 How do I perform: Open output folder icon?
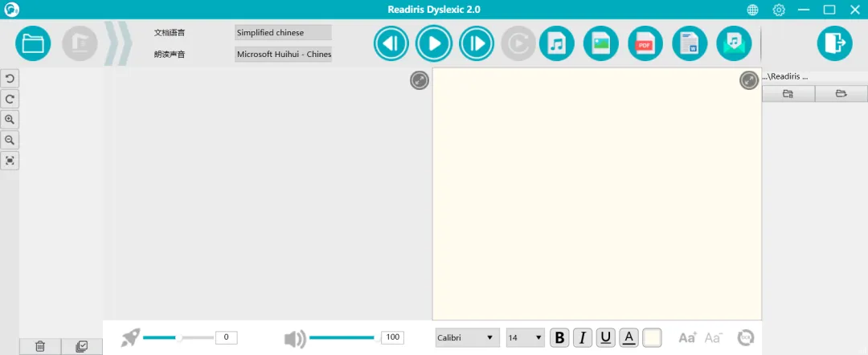coord(841,94)
